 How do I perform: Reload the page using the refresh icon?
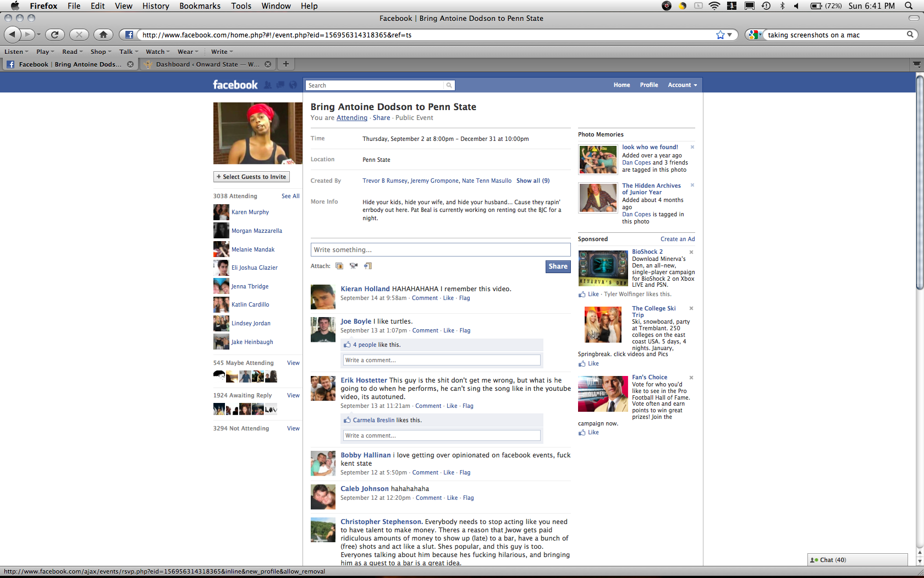pyautogui.click(x=54, y=35)
